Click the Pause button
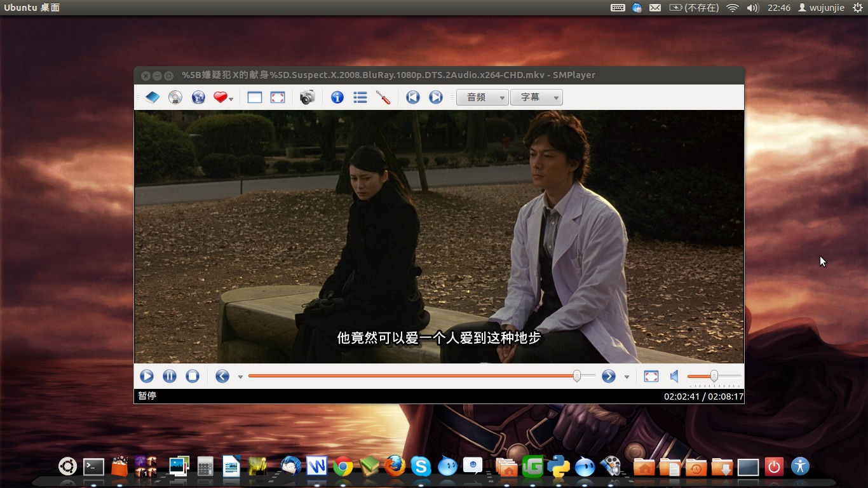Image resolution: width=868 pixels, height=488 pixels. [170, 376]
